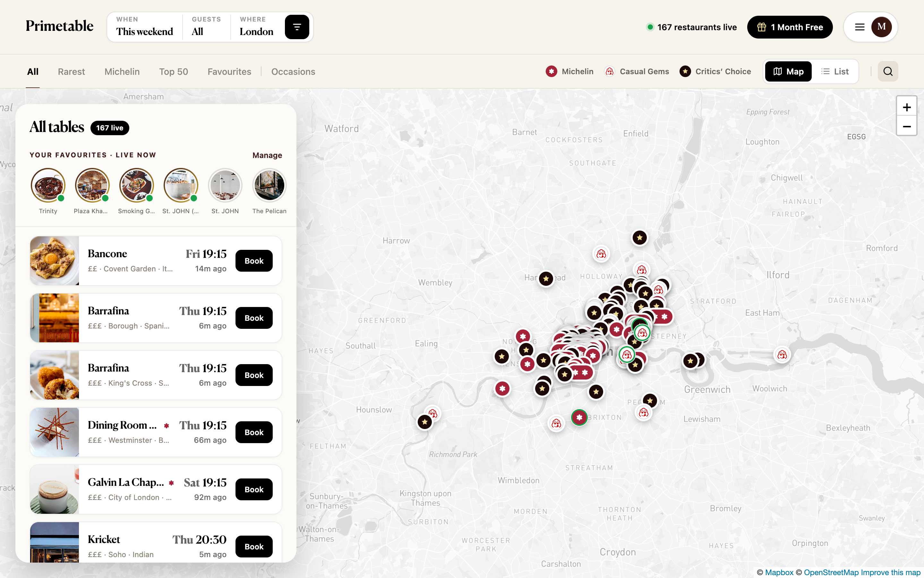Expand the Occasions menu
924x578 pixels.
[293, 72]
